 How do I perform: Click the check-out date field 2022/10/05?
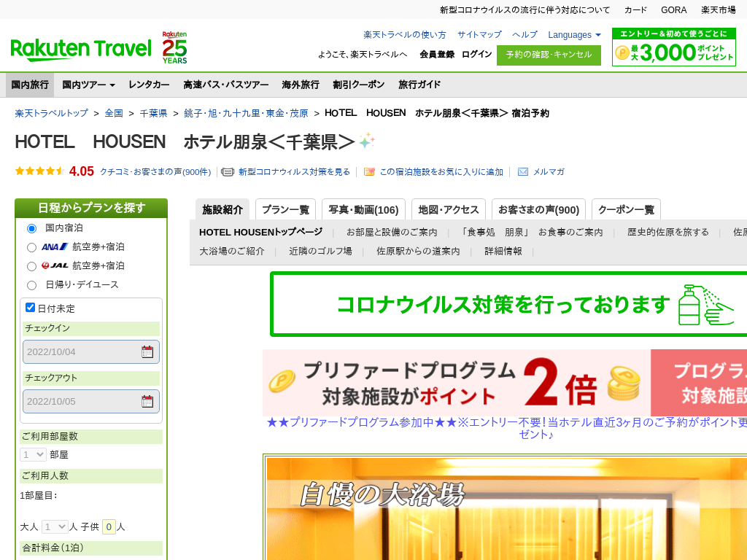point(91,402)
